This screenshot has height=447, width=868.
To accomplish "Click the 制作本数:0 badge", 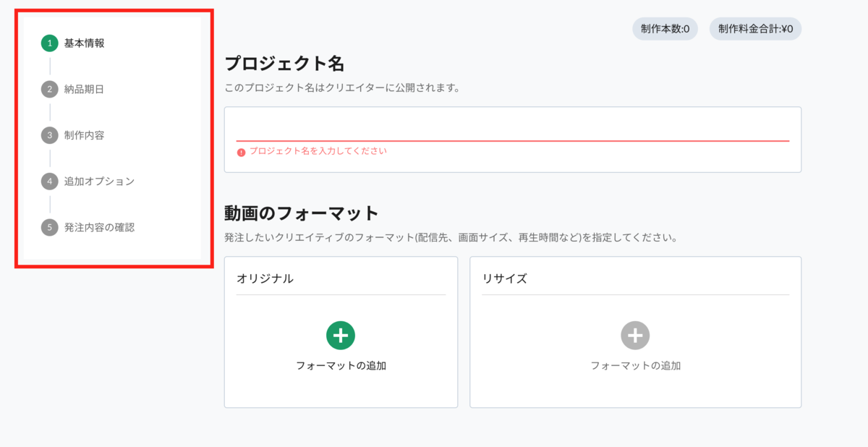I will point(665,29).
